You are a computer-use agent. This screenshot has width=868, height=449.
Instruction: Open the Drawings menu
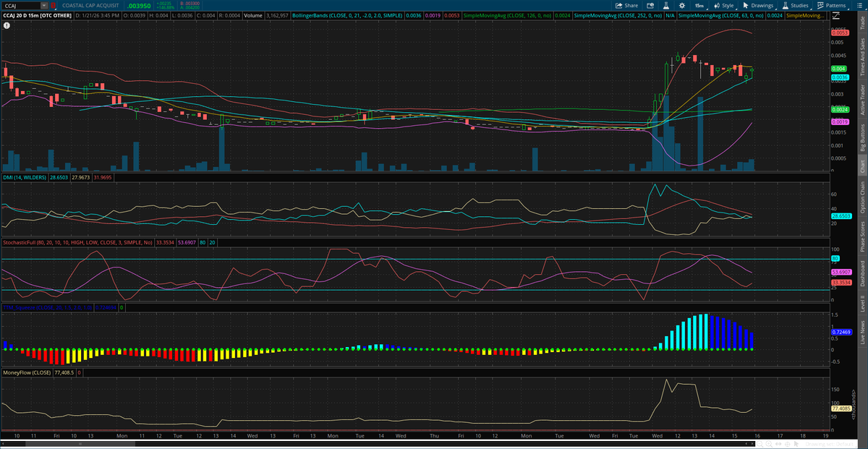click(758, 5)
